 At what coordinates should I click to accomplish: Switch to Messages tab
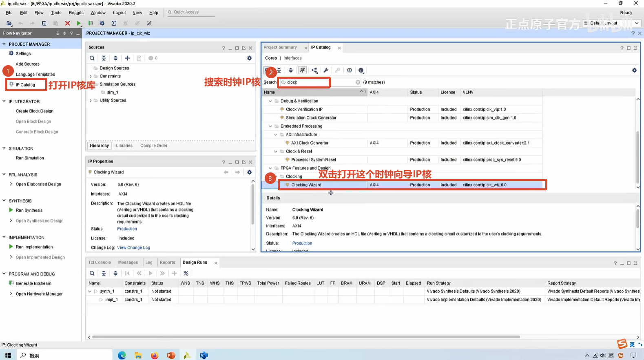(128, 263)
